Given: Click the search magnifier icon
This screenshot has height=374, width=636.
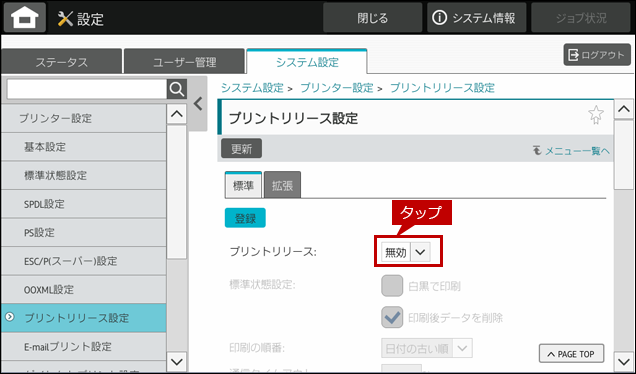Looking at the screenshot, I should 177,89.
